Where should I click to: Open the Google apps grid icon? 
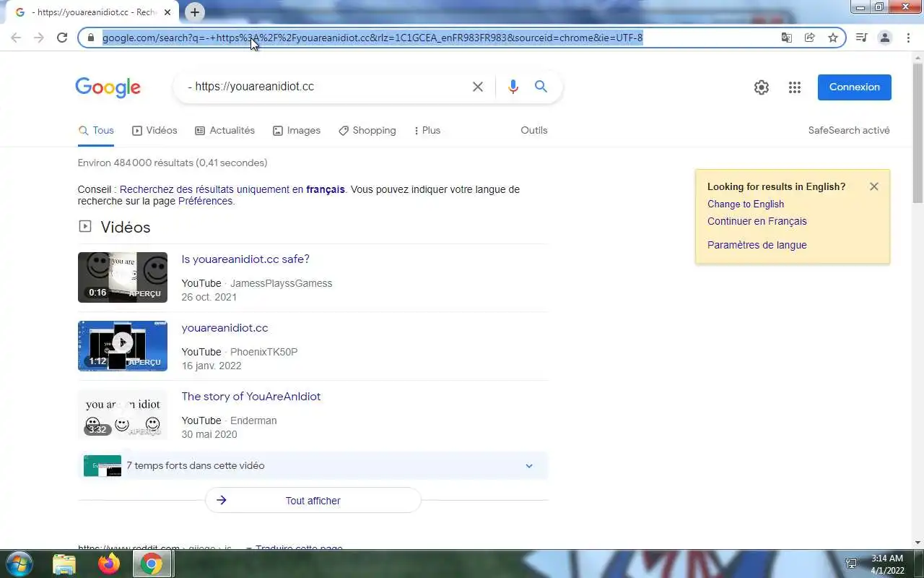tap(795, 87)
